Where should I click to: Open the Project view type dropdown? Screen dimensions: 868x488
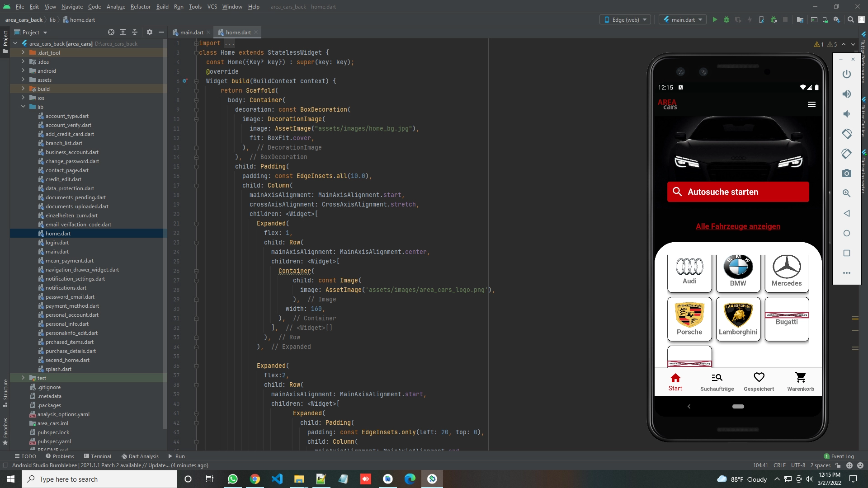31,33
